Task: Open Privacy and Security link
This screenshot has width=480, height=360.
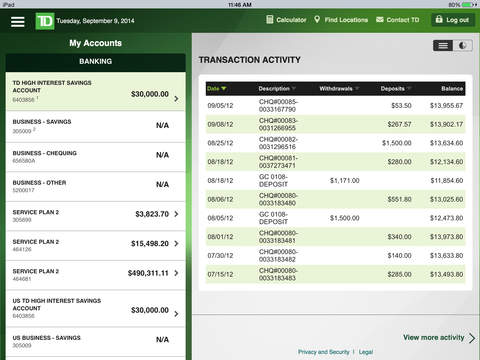Action: pos(324,352)
